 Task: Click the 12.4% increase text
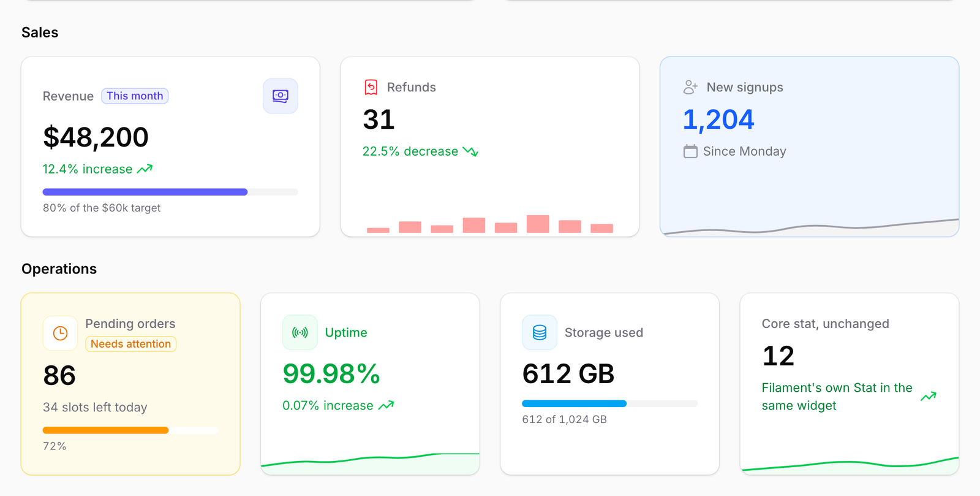tap(88, 169)
